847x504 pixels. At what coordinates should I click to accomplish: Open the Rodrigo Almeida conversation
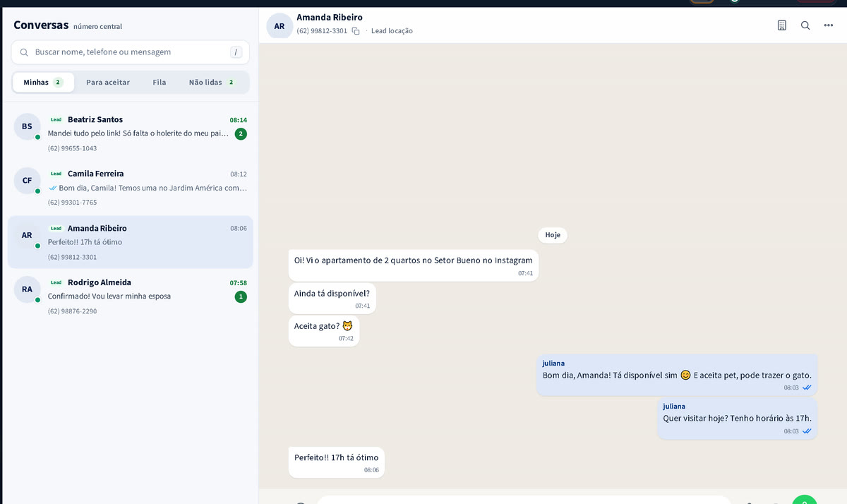pos(131,296)
